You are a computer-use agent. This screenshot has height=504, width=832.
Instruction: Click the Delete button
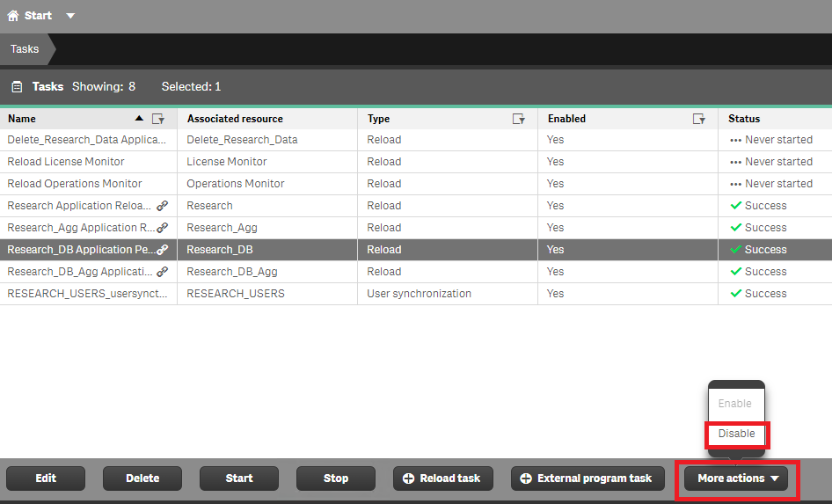click(x=142, y=478)
